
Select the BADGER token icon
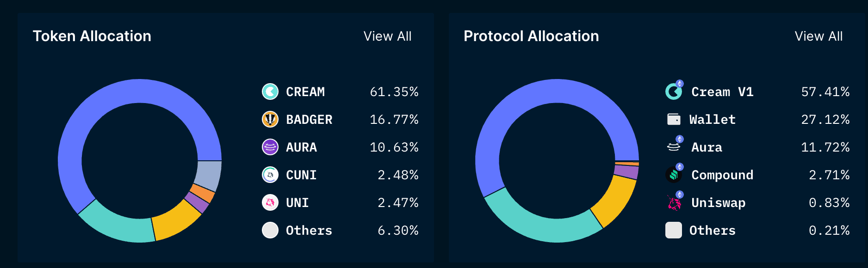[270, 119]
